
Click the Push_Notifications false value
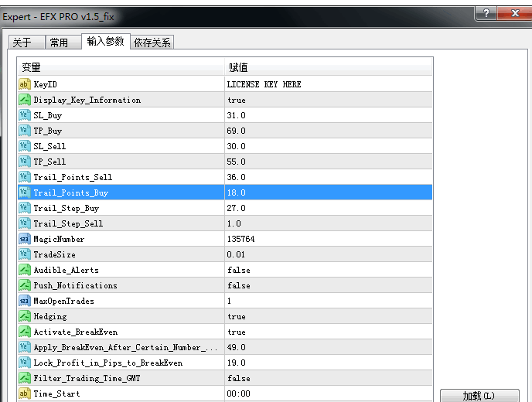239,285
